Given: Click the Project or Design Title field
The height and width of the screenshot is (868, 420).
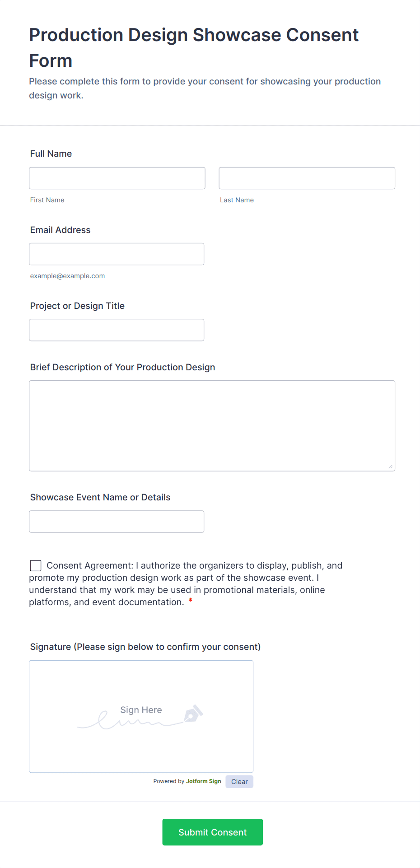Looking at the screenshot, I should click(x=117, y=330).
